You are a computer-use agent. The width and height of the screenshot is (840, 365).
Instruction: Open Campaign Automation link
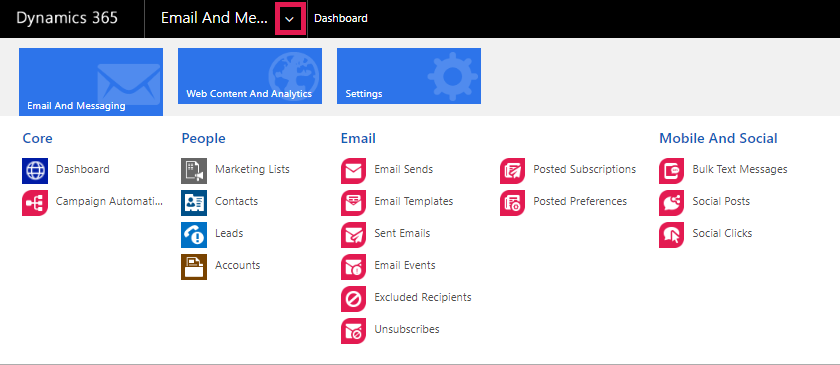[109, 202]
